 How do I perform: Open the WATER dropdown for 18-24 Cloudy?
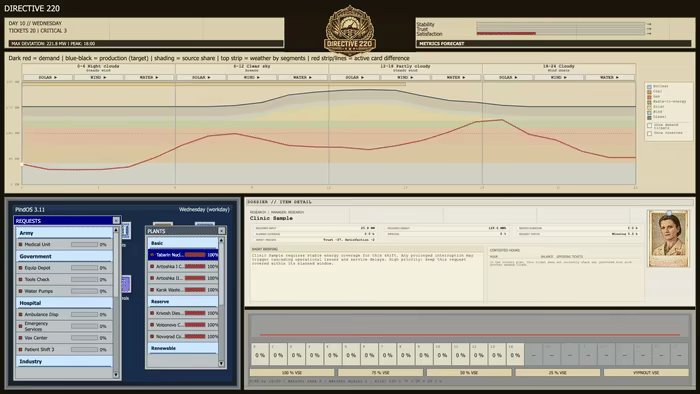tap(610, 77)
